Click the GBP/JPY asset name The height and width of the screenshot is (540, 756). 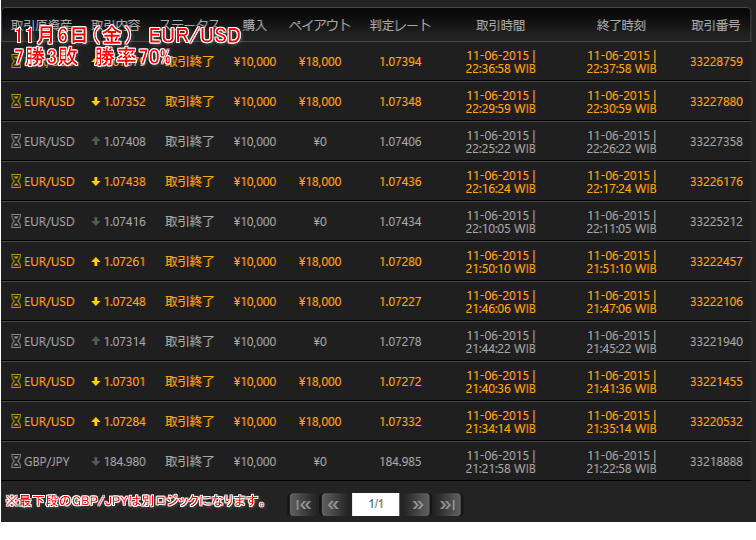[47, 462]
